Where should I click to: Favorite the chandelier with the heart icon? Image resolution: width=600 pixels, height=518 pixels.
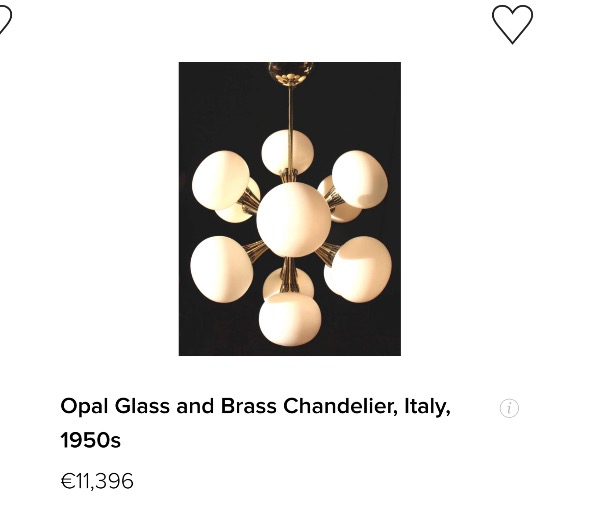pyautogui.click(x=512, y=24)
